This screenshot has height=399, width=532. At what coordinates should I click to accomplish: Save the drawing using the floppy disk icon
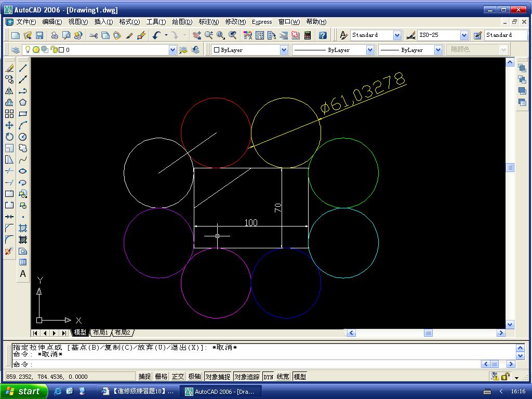[39, 35]
